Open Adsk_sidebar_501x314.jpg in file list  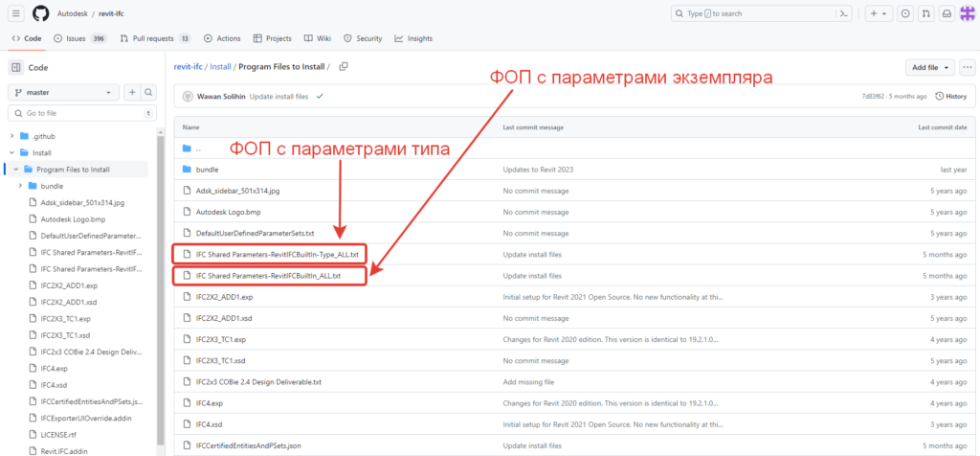237,191
